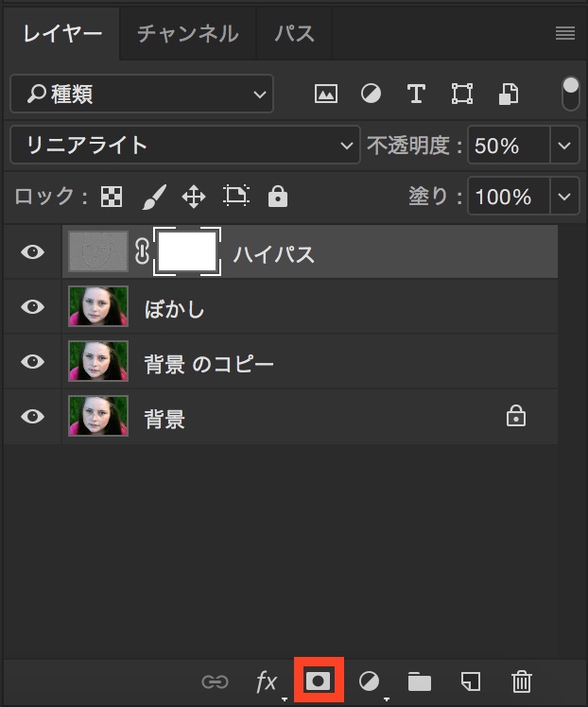588x707 pixels.
Task: Hide the ハイパス layer
Action: coord(32,251)
